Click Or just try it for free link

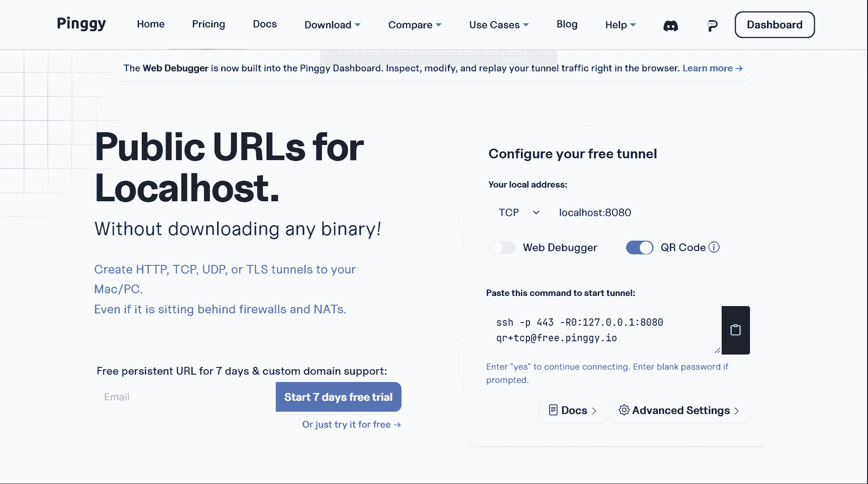click(351, 425)
